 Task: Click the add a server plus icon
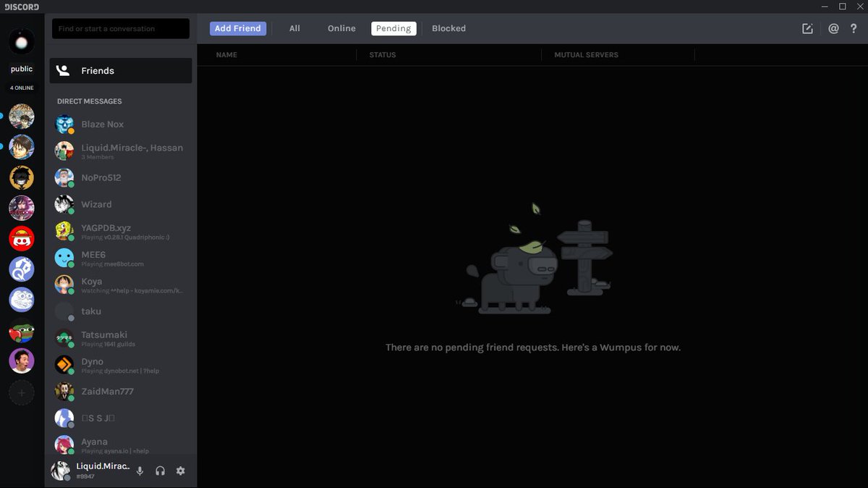(22, 392)
